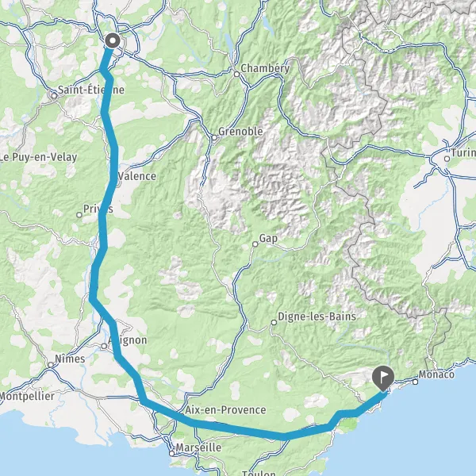Click the destination flag marker
Viewport: 476px width, 476px height.
click(383, 379)
